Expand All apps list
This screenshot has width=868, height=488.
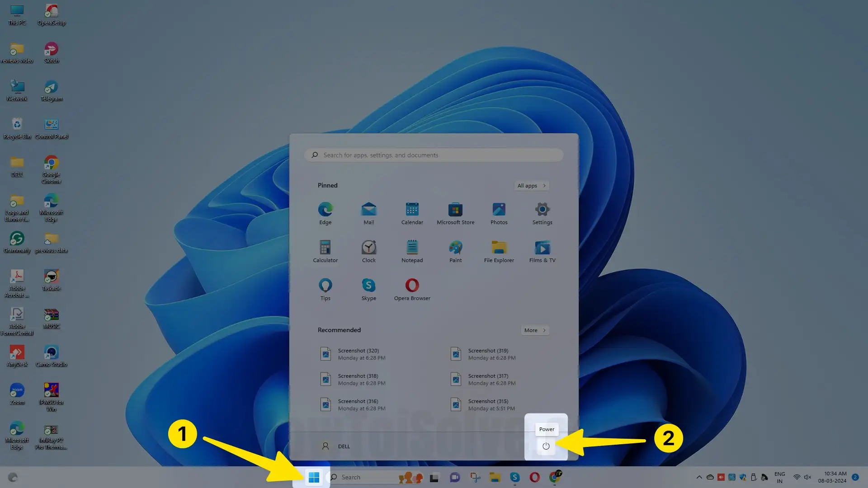click(x=532, y=186)
